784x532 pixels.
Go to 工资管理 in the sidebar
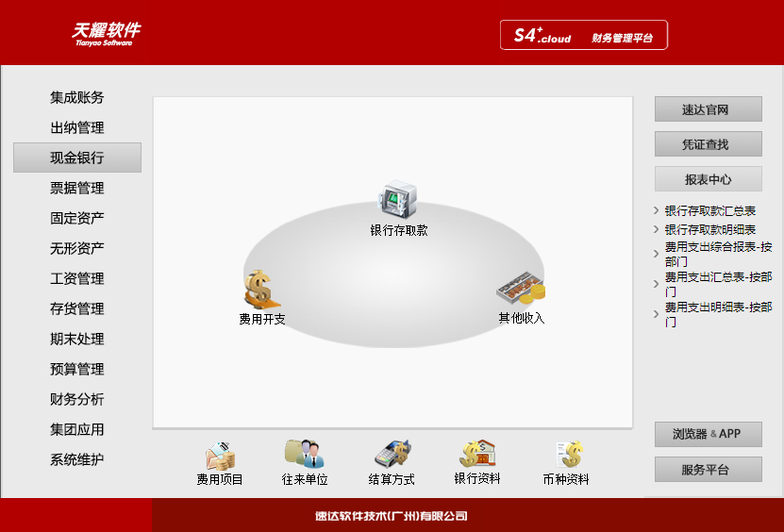point(77,278)
